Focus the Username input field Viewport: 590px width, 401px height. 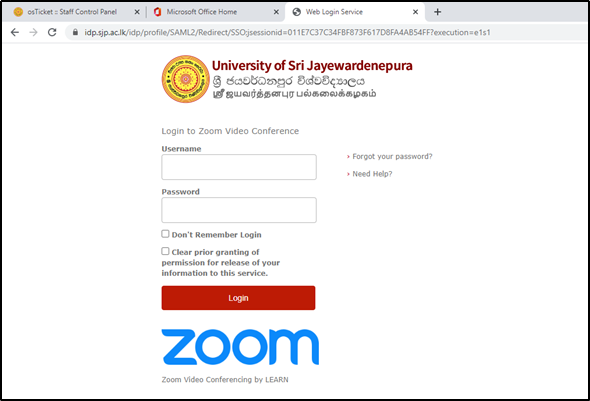click(x=239, y=167)
